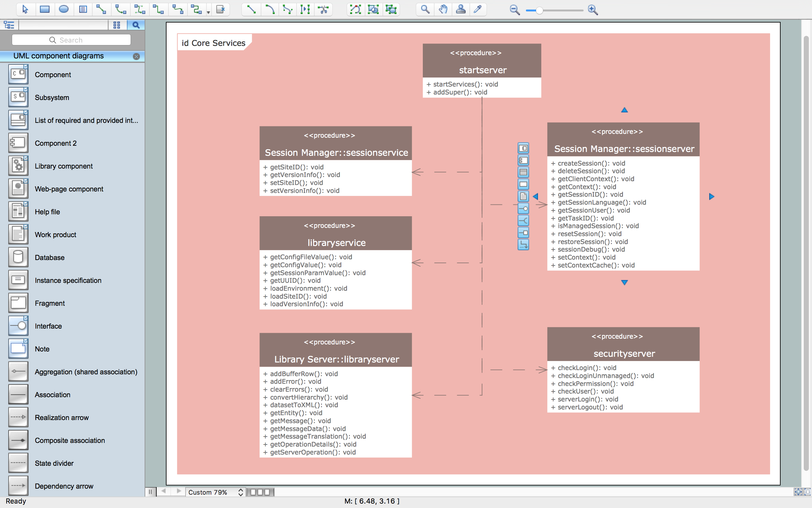
Task: Select the rectangle shape tool
Action: coord(44,10)
